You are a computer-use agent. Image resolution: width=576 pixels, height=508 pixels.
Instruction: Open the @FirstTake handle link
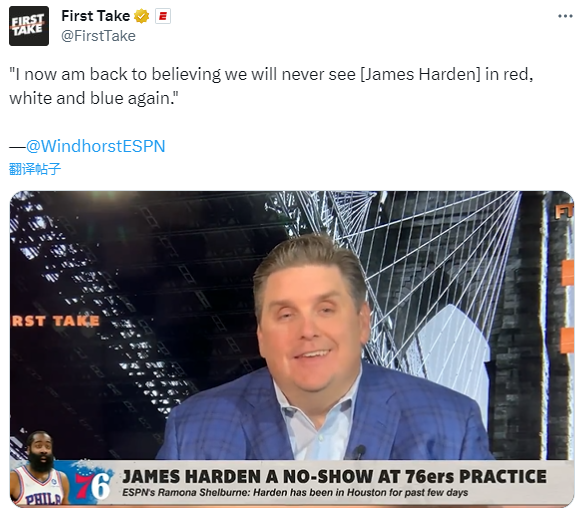pos(98,36)
